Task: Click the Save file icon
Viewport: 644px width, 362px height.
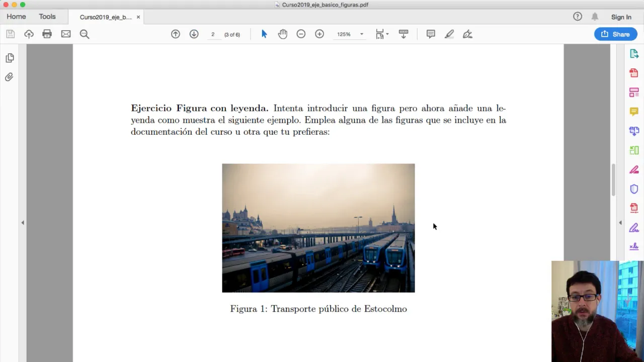Action: (x=10, y=34)
